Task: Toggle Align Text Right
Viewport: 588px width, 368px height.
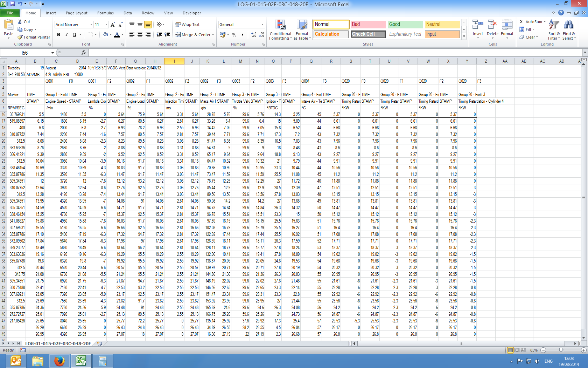Action: click(148, 35)
